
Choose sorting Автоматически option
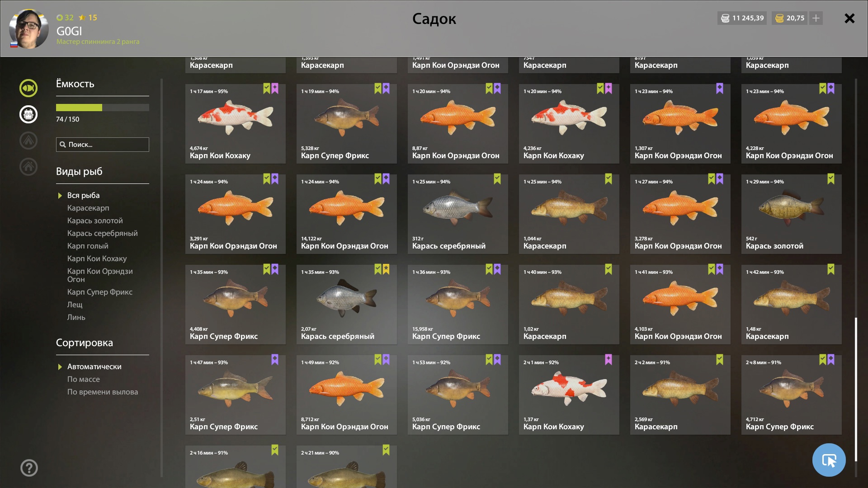tap(94, 366)
